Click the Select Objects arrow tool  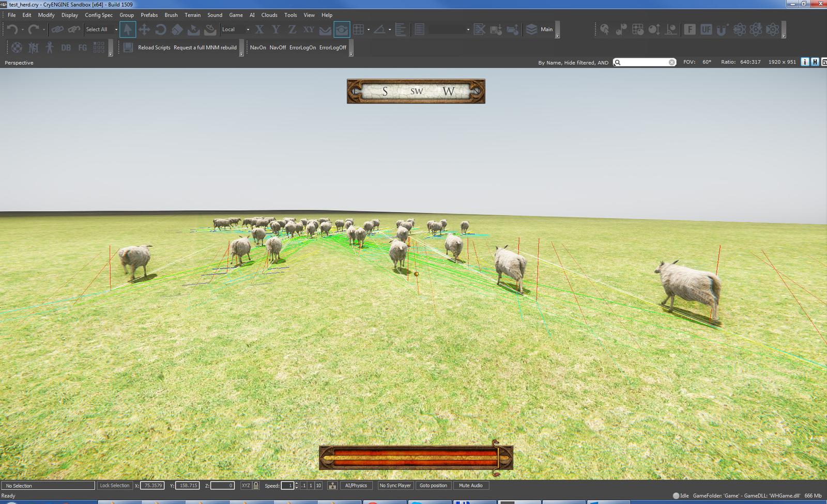point(128,29)
